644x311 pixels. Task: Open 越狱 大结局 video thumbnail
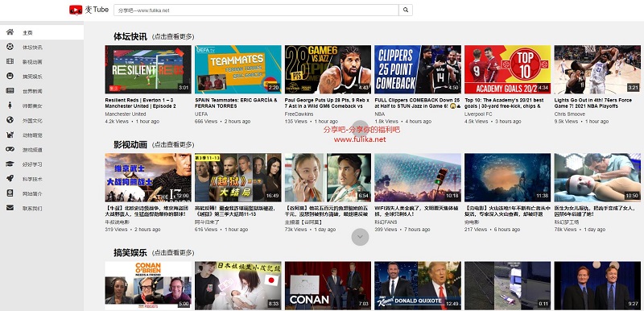(x=237, y=177)
